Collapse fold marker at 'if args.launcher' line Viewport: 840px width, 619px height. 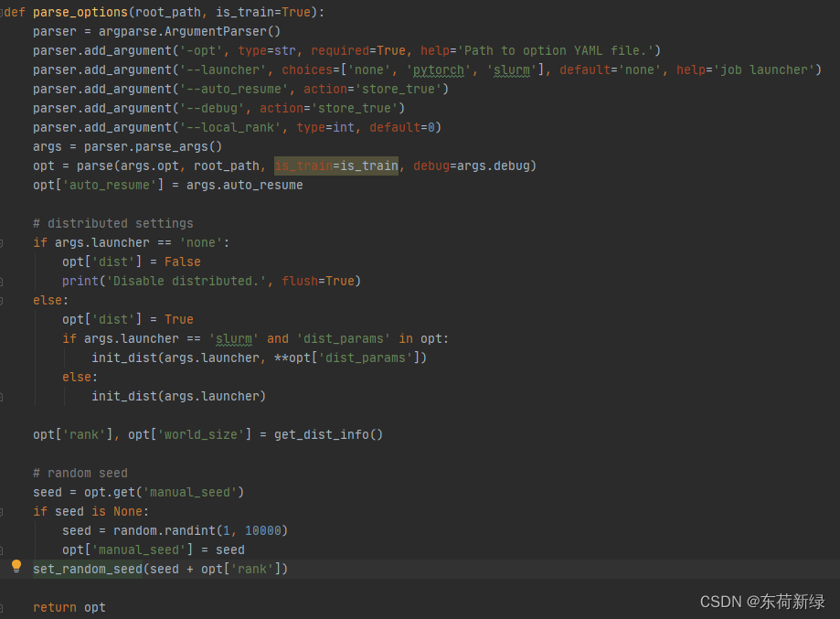[x=2, y=243]
